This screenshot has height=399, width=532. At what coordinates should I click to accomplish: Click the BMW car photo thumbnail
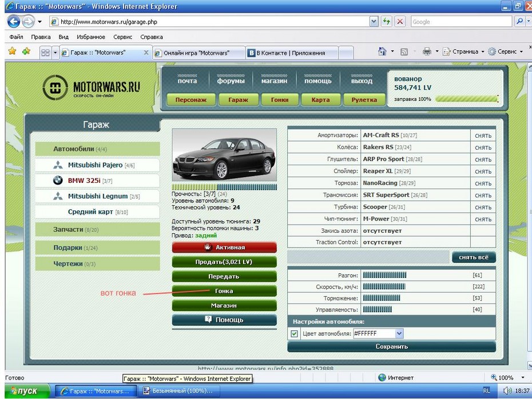224,154
